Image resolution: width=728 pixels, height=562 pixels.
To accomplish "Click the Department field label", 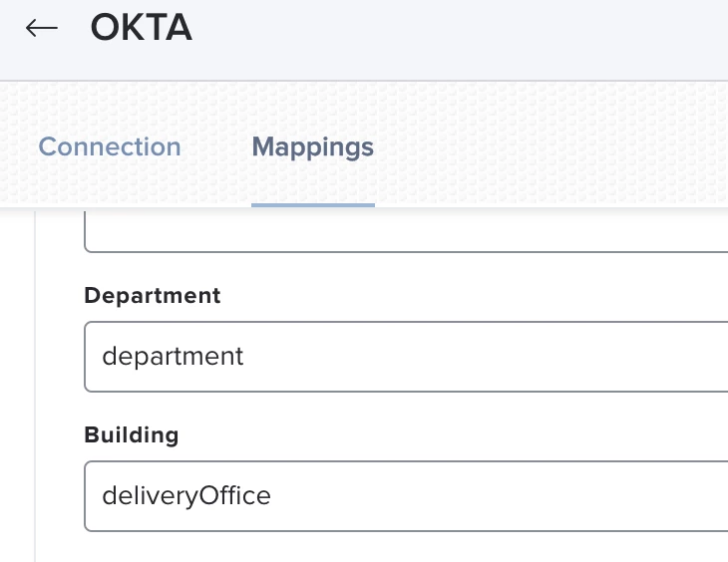I will tap(153, 296).
